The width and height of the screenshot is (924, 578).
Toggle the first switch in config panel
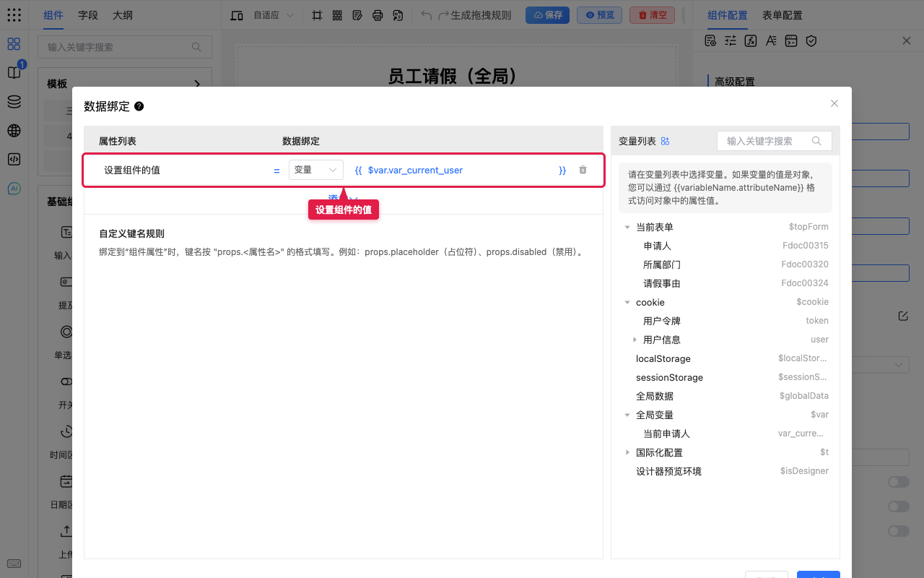899,482
